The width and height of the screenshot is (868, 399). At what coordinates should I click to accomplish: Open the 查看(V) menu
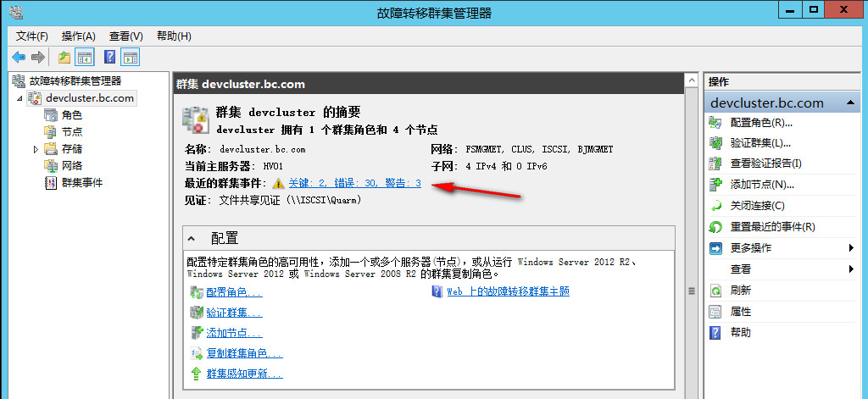126,36
